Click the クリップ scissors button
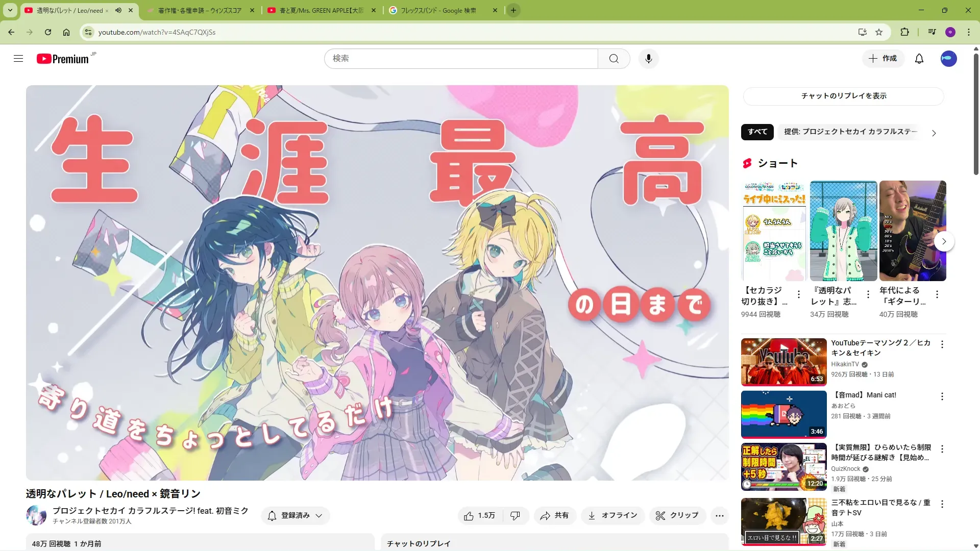This screenshot has width=980, height=551. coord(677,516)
